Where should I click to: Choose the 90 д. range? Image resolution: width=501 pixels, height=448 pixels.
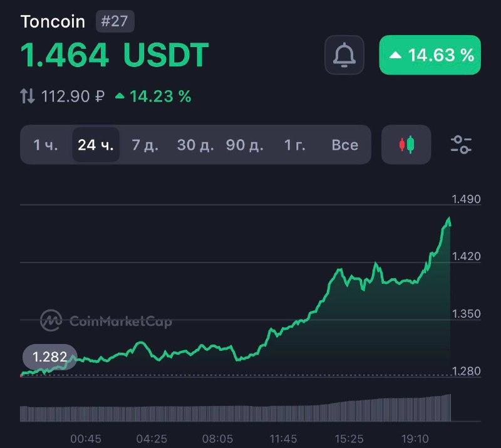pyautogui.click(x=245, y=145)
